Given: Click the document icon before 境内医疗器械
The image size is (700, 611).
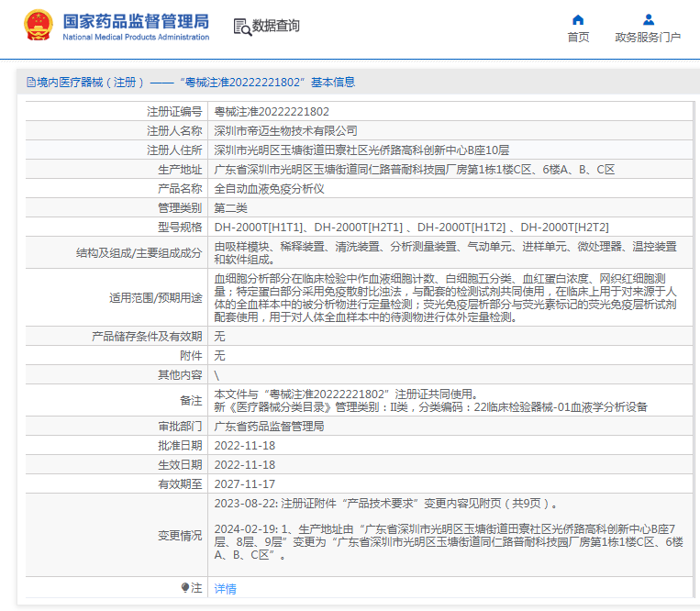Looking at the screenshot, I should [x=31, y=83].
